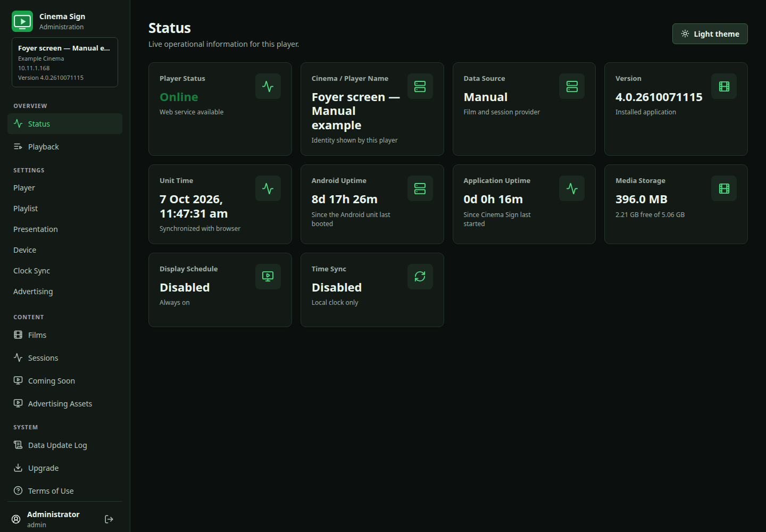Click the 2.21 GB free of 5.06 GB text

coord(650,215)
